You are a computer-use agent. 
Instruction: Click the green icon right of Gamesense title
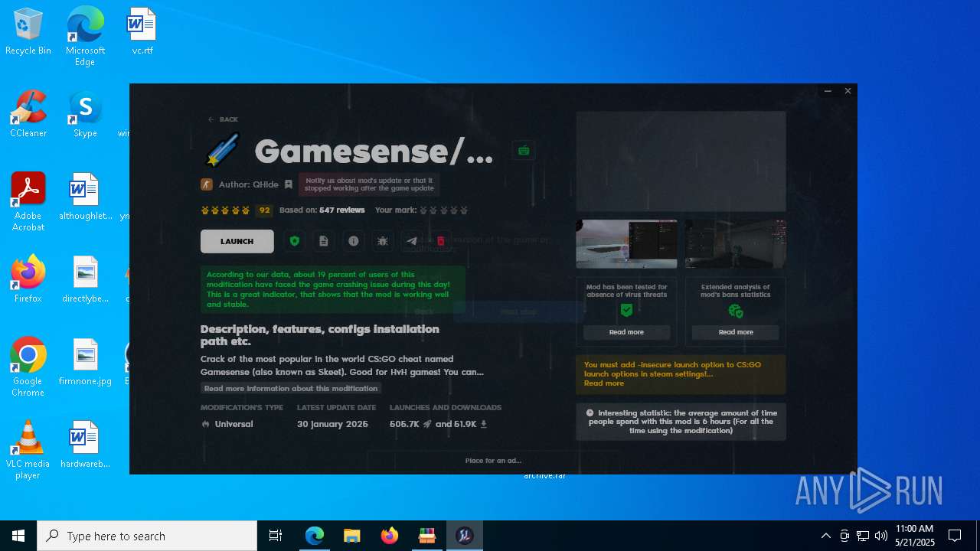tap(524, 151)
